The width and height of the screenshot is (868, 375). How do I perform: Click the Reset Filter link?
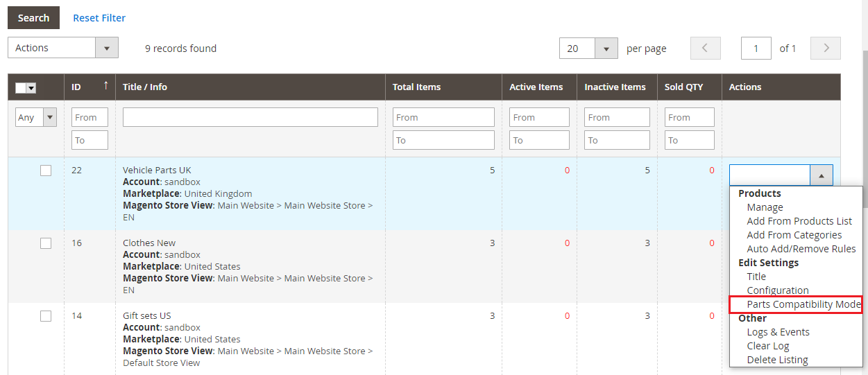coord(99,18)
